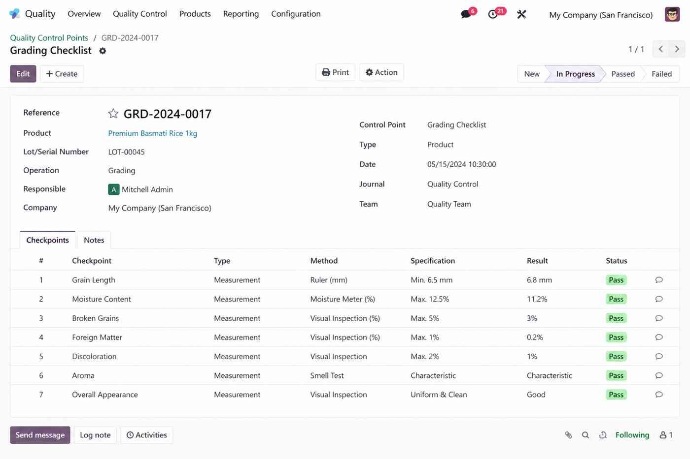Set status to Passed in status bar
Screen dimensions: 690x459
[622, 74]
